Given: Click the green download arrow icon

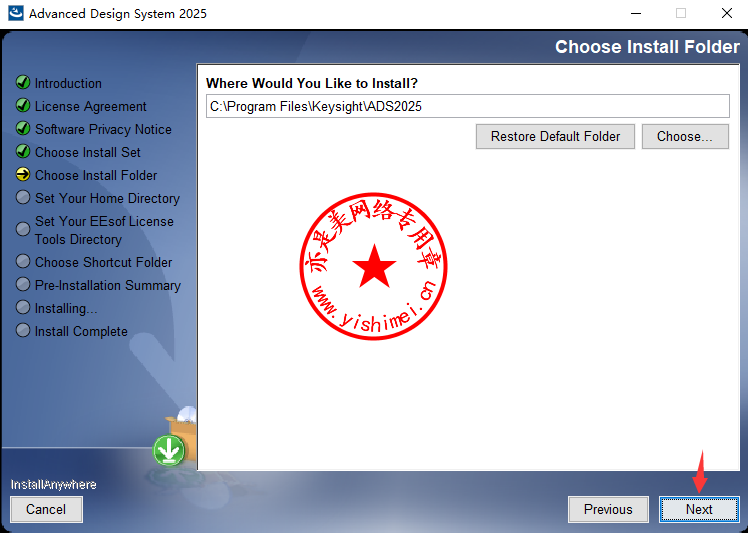Looking at the screenshot, I should click(169, 451).
